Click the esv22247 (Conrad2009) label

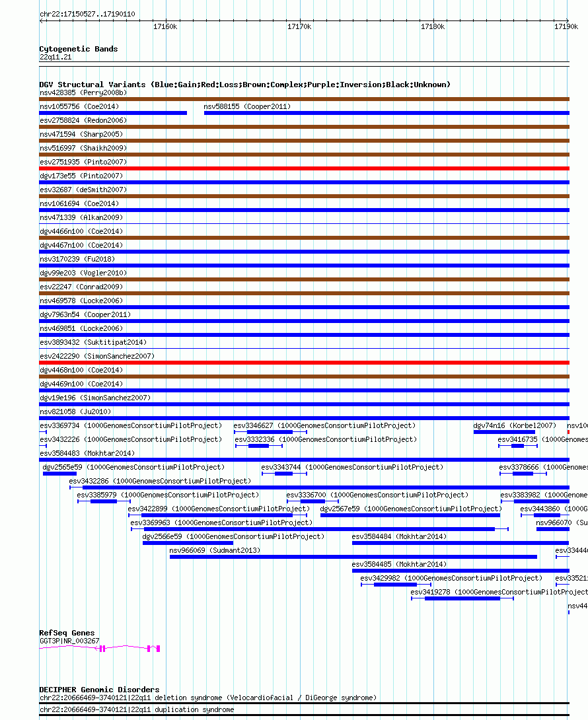click(x=81, y=287)
